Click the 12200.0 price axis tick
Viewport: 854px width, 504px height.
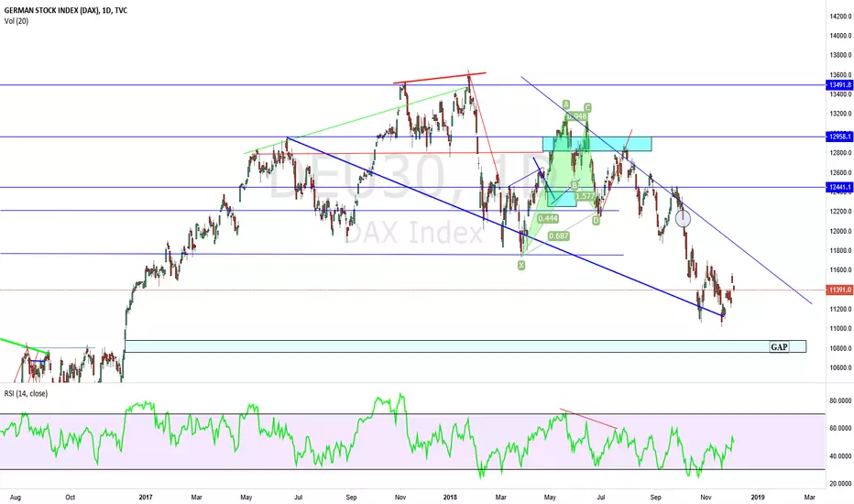(840, 212)
